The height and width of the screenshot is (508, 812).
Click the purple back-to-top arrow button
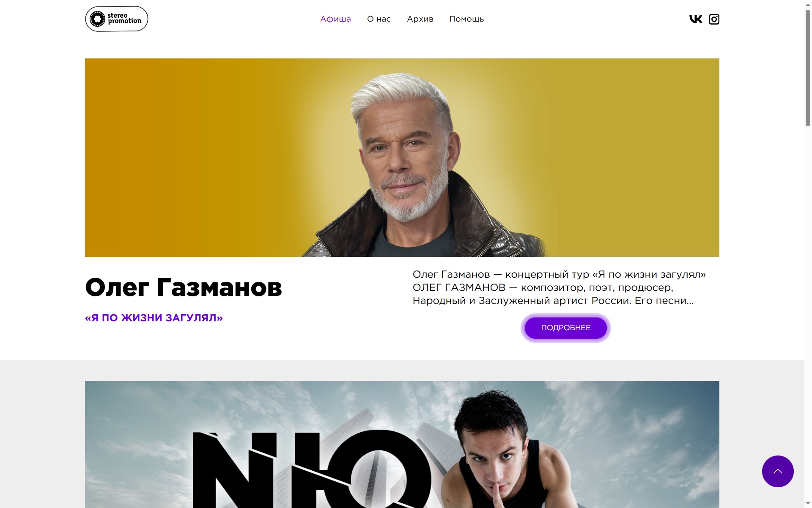tap(778, 471)
